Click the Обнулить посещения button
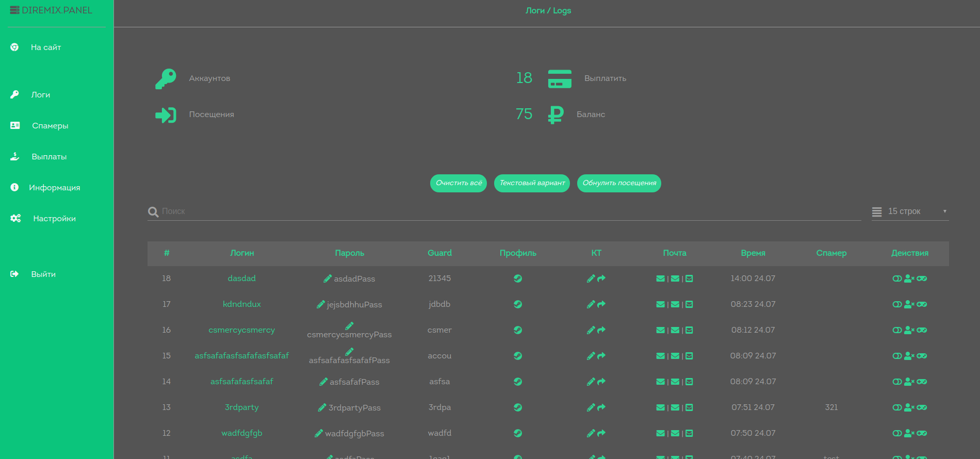This screenshot has height=459, width=980. [x=619, y=183]
